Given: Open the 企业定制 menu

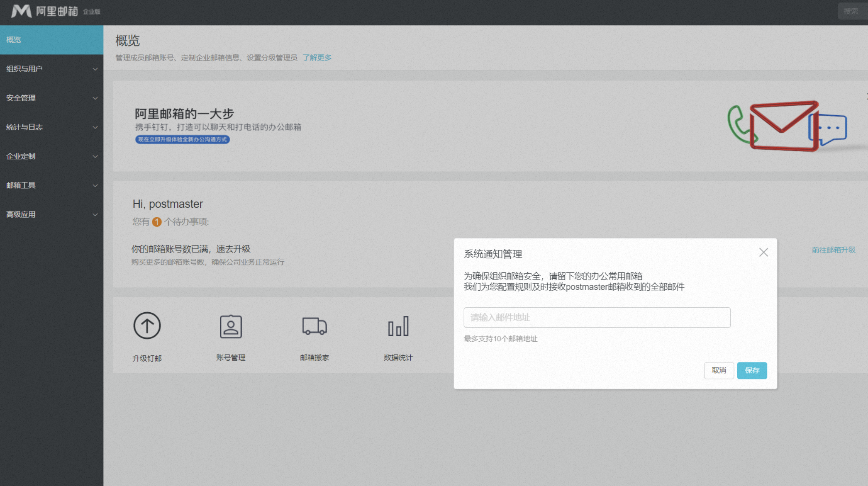Looking at the screenshot, I should 51,156.
